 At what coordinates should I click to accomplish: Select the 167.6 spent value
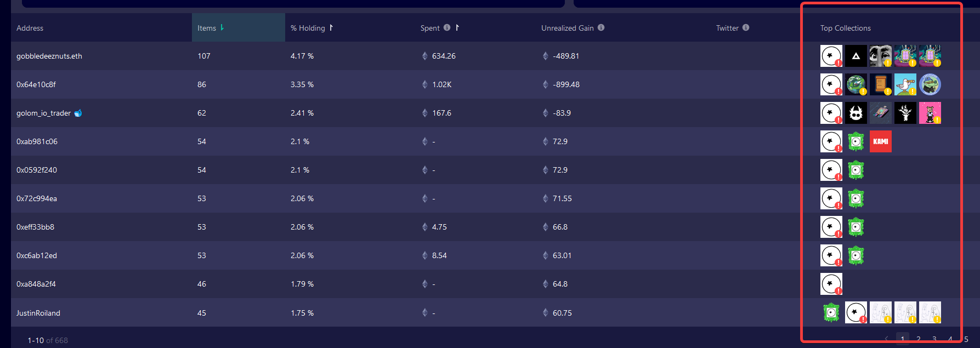(x=441, y=113)
